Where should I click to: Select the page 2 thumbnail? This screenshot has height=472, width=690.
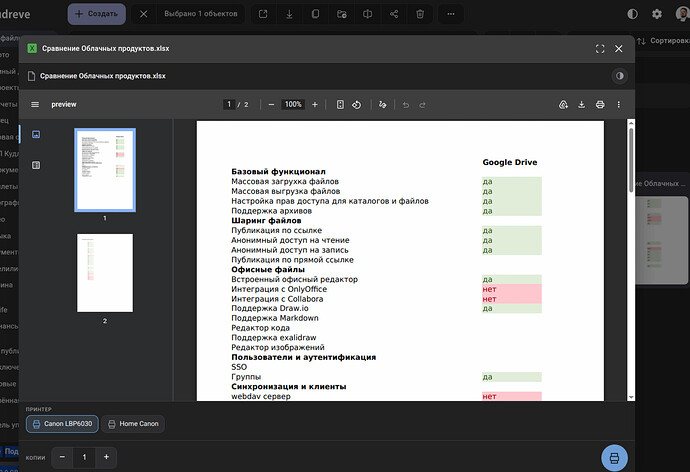coord(105,273)
